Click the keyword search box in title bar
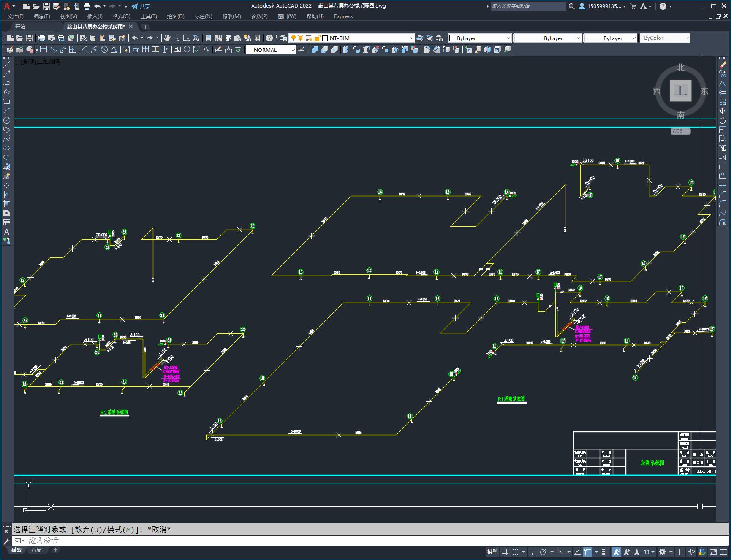 click(528, 6)
